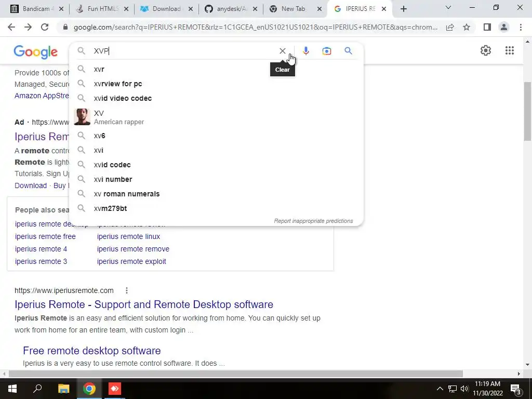Clear the search box text

tap(282, 51)
